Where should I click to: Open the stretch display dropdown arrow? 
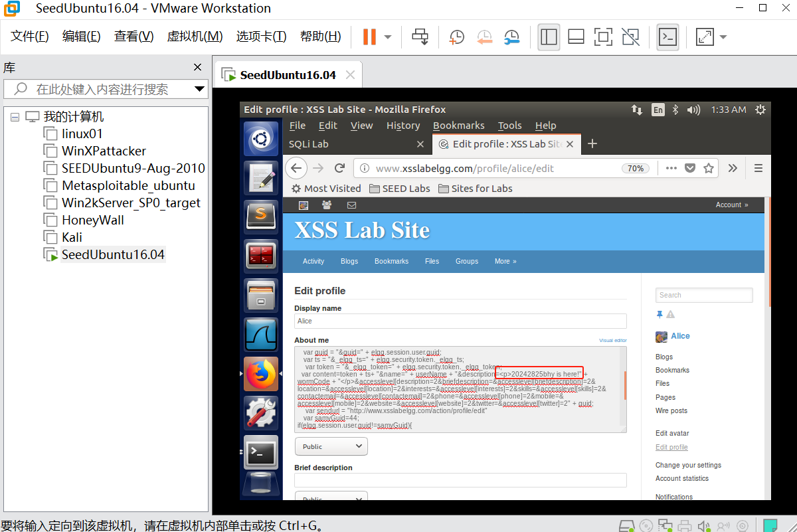click(x=723, y=37)
